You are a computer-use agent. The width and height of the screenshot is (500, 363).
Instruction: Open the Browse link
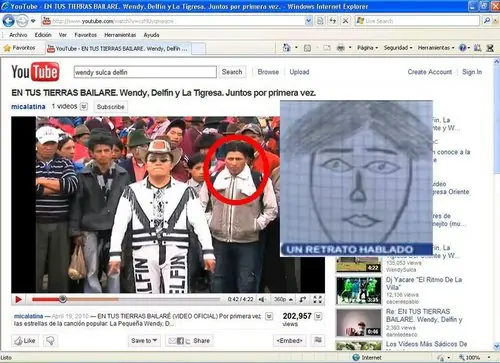coord(268,72)
